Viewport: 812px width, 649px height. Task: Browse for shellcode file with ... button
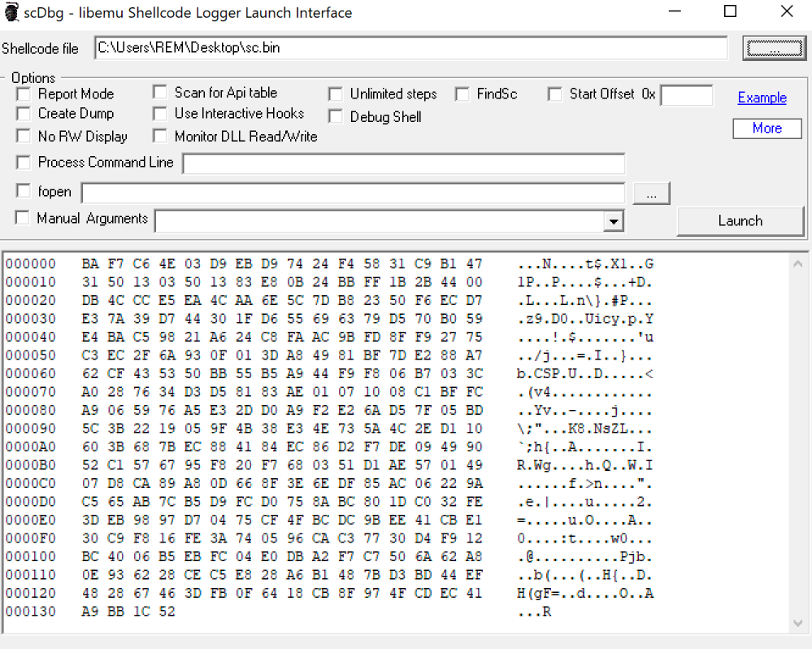tap(773, 48)
